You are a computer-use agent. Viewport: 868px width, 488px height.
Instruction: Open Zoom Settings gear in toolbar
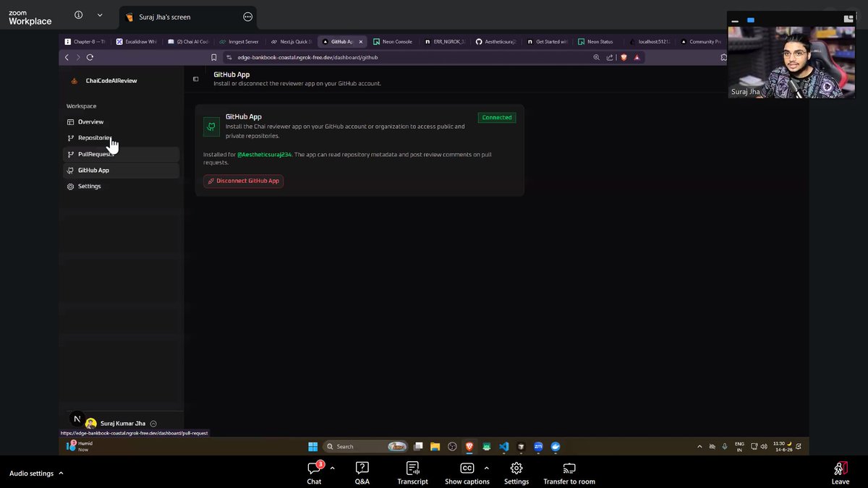point(516,473)
